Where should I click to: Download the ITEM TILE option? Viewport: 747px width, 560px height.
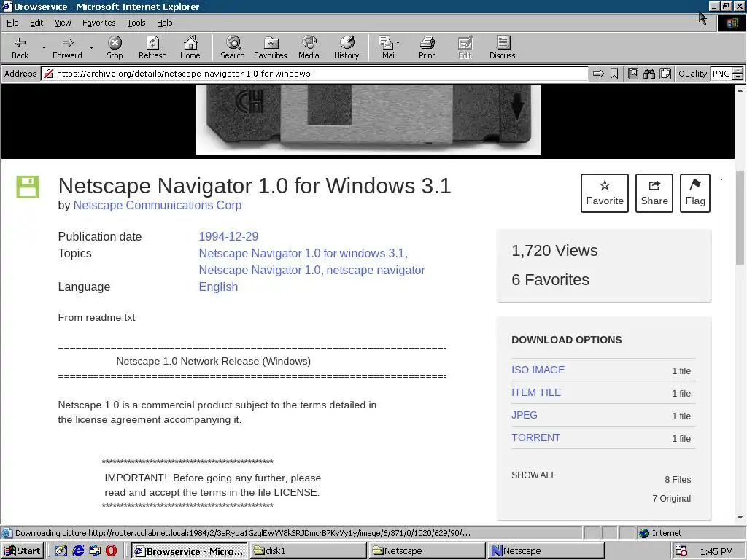tap(536, 392)
